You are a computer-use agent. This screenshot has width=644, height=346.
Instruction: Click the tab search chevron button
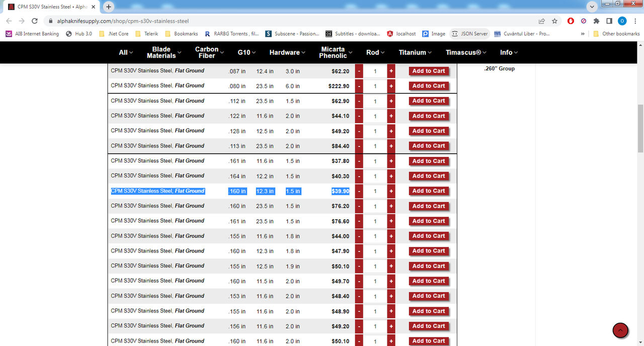[x=592, y=7]
